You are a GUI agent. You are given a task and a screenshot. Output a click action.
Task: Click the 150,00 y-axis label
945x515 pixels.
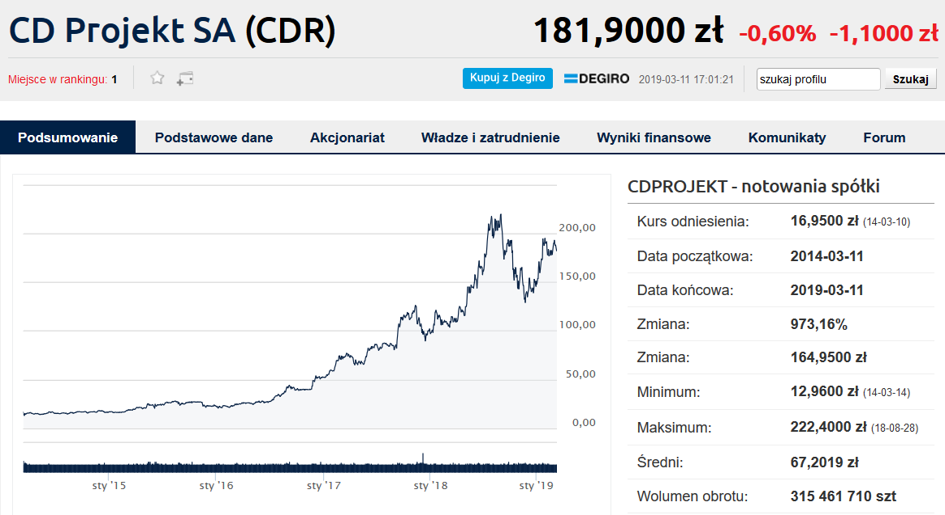[x=577, y=276]
